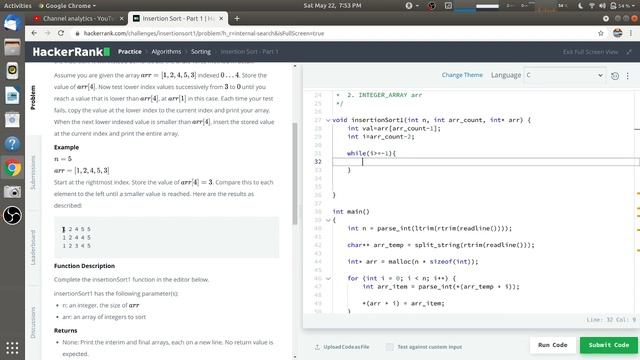Click the Wi-Fi status icon

[592, 6]
